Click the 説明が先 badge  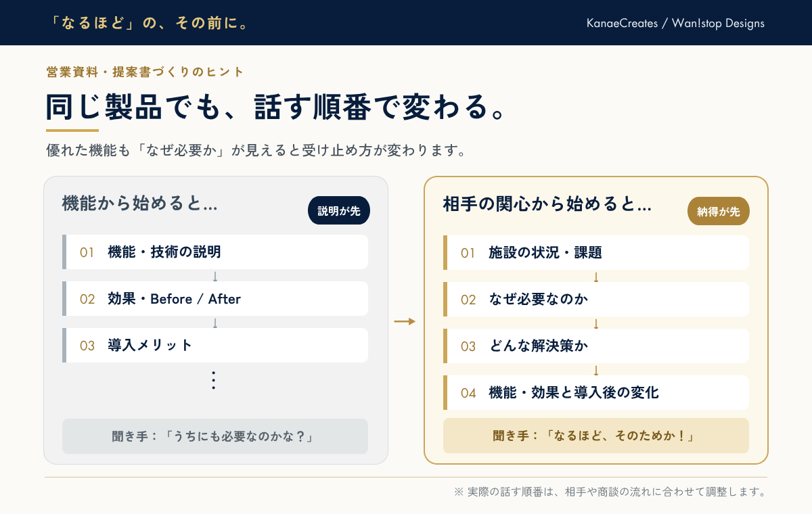tap(339, 210)
